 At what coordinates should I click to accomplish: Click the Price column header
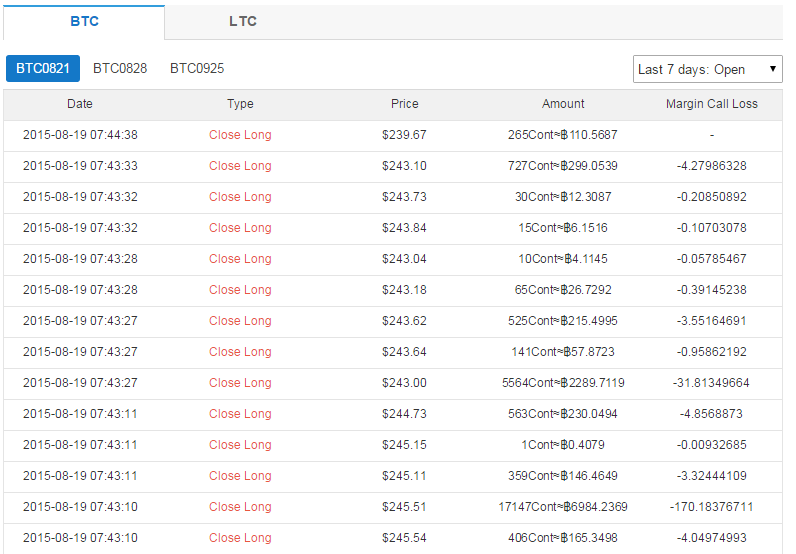click(x=405, y=104)
